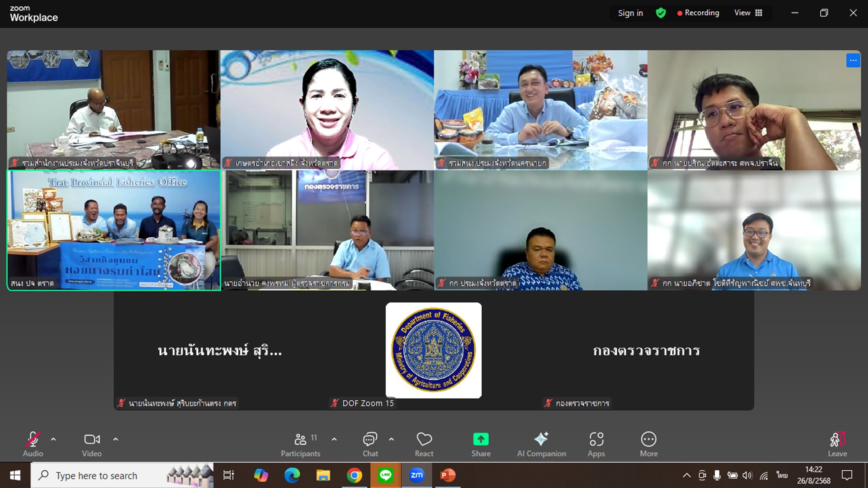Open the Apps panel
This screenshot has height=488, width=868.
coord(596,444)
